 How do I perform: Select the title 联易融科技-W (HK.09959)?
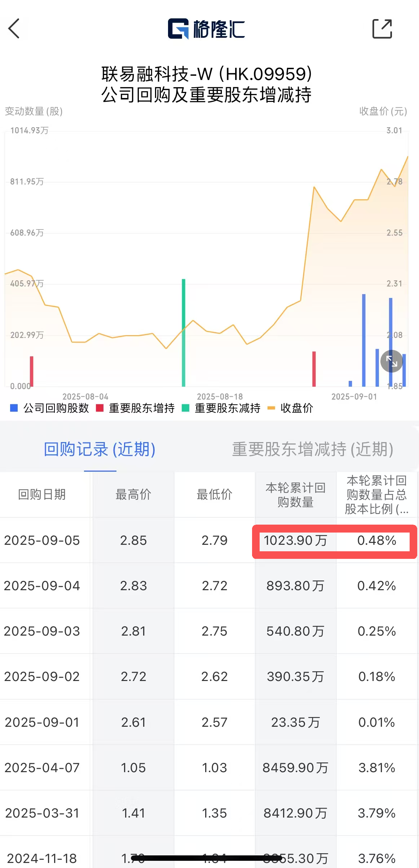[x=207, y=74]
